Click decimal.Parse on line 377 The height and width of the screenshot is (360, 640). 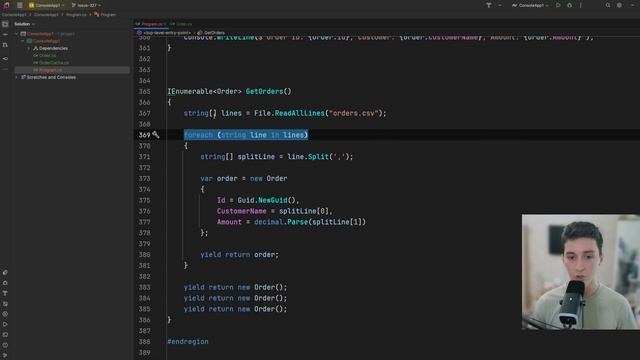[281, 222]
